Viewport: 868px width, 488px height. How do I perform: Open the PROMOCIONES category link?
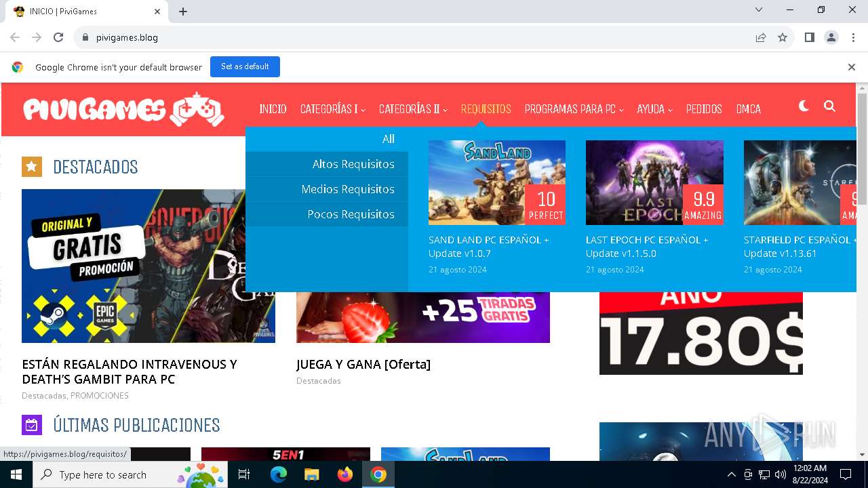pos(100,396)
